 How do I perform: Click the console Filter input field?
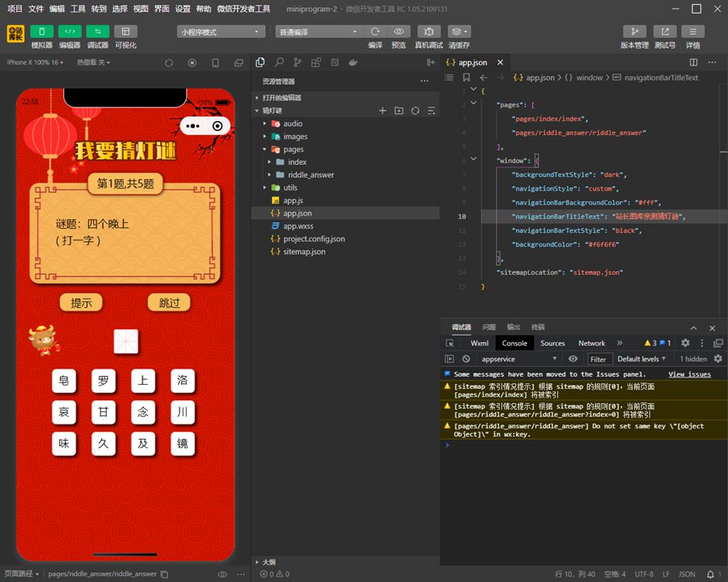[x=598, y=359]
